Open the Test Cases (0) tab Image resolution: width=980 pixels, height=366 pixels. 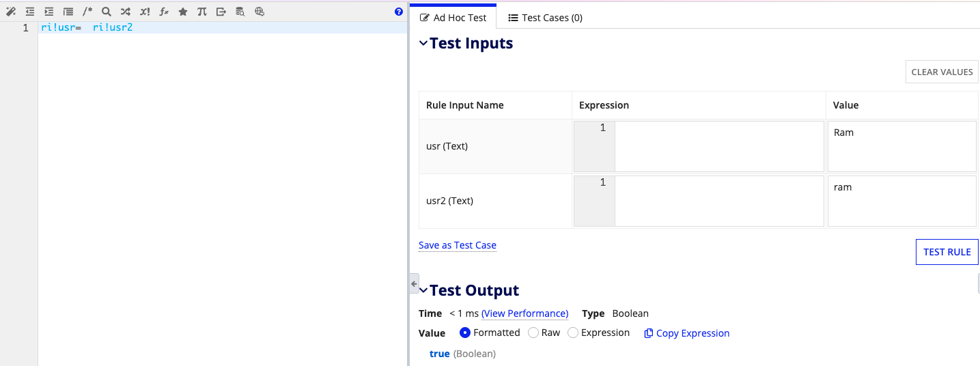tap(545, 18)
